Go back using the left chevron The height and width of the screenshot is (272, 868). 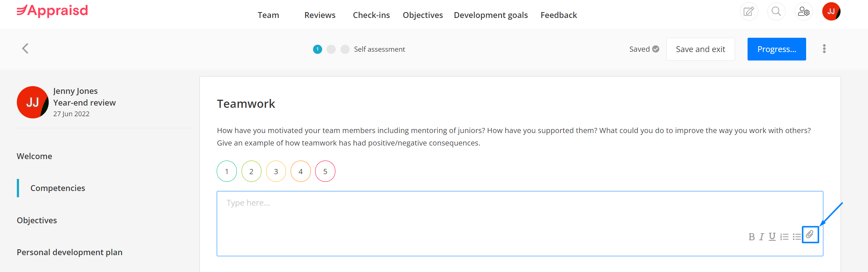(x=25, y=48)
